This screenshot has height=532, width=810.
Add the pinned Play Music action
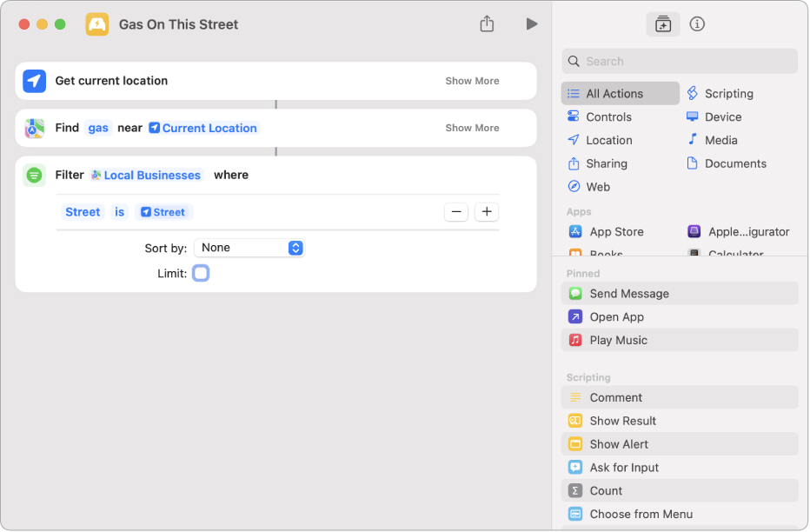[680, 341]
